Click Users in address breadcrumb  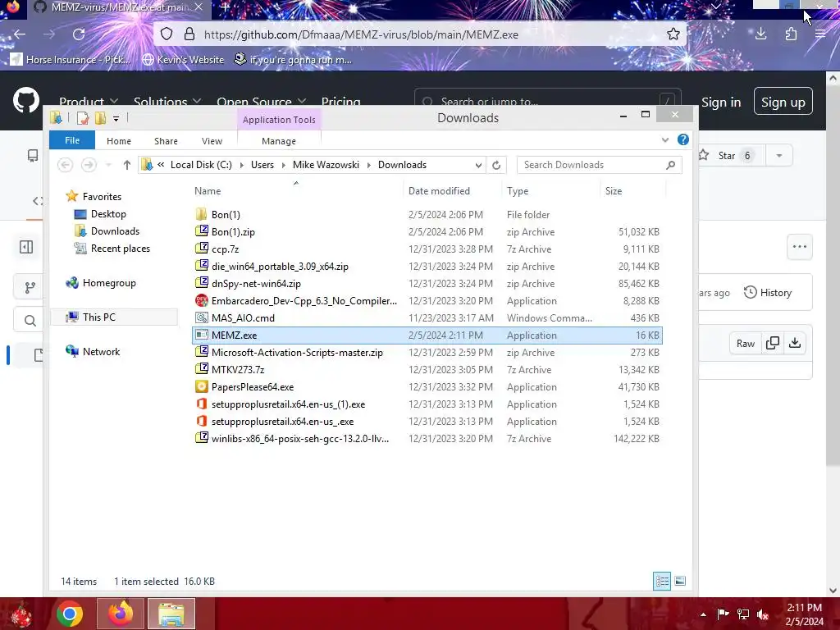click(262, 165)
